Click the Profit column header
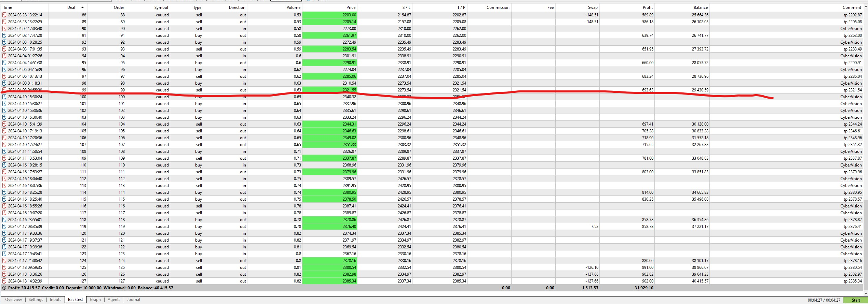The height and width of the screenshot is (304, 868). (x=648, y=8)
